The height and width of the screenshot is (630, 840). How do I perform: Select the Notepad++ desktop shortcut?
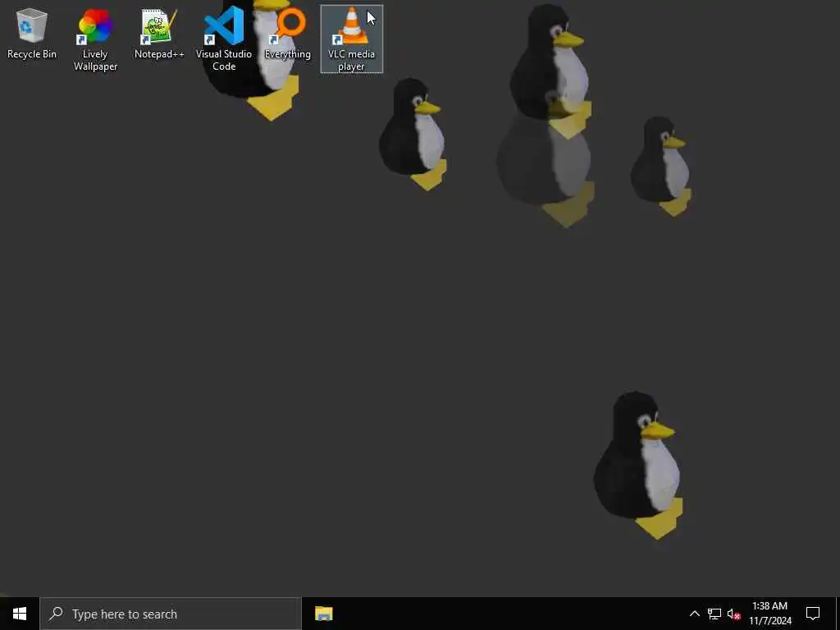[x=159, y=33]
